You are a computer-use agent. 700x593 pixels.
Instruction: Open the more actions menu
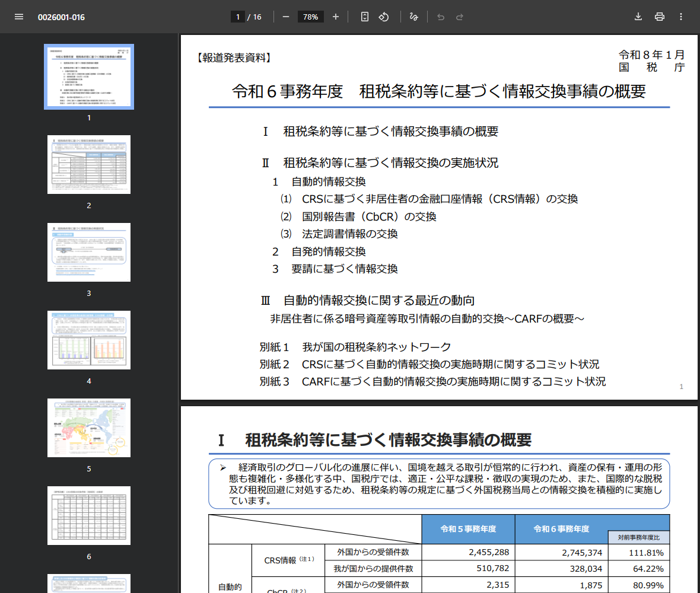point(681,17)
